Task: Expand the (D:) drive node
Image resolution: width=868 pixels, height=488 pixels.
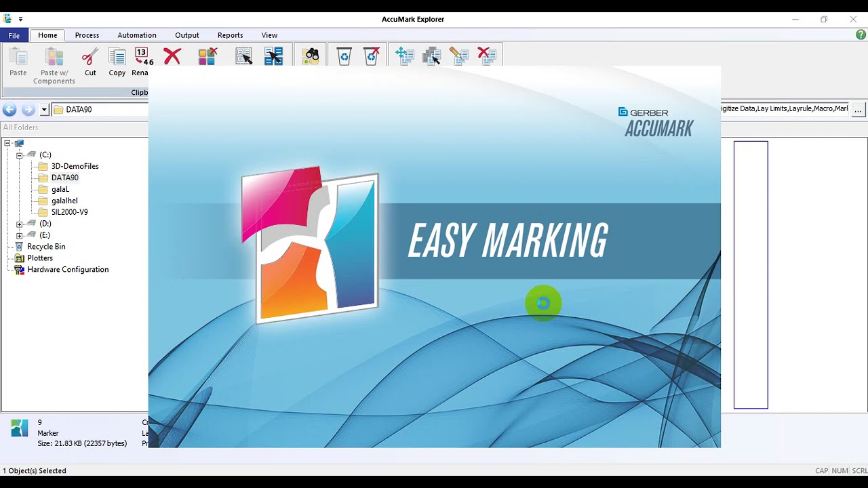Action: coord(19,224)
